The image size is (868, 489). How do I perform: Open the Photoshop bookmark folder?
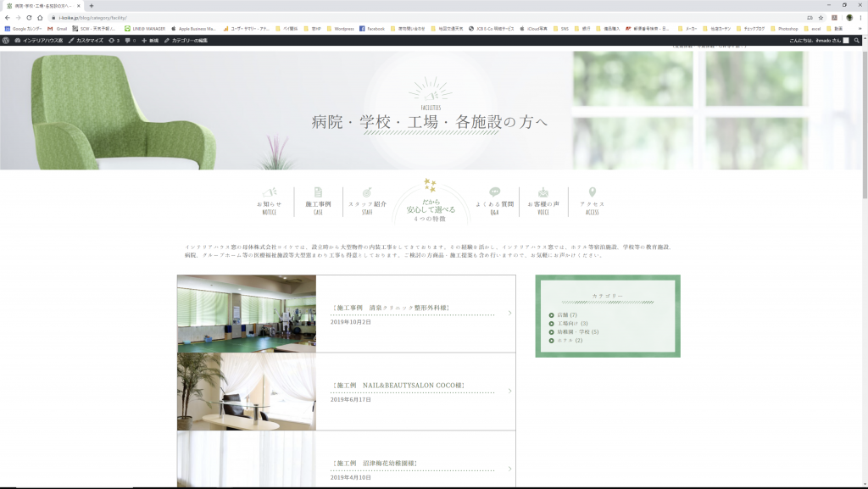pyautogui.click(x=784, y=29)
